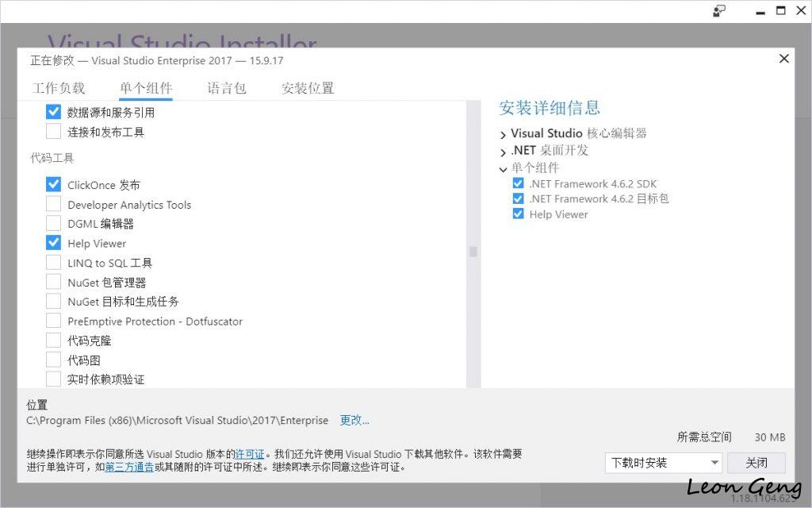Click the component list scrollbar thumb
Image resolution: width=812 pixels, height=508 pixels.
[473, 252]
